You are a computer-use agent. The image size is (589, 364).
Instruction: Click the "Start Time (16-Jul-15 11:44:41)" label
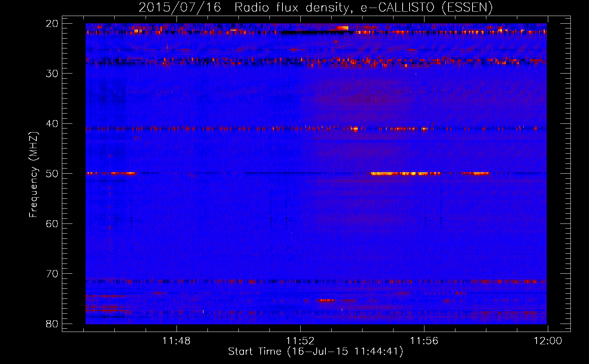click(x=316, y=352)
